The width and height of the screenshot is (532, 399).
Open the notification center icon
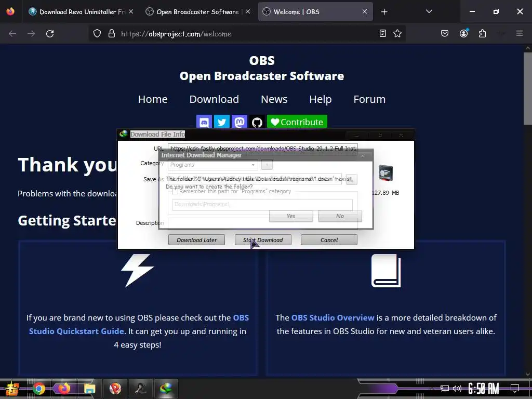(515, 389)
